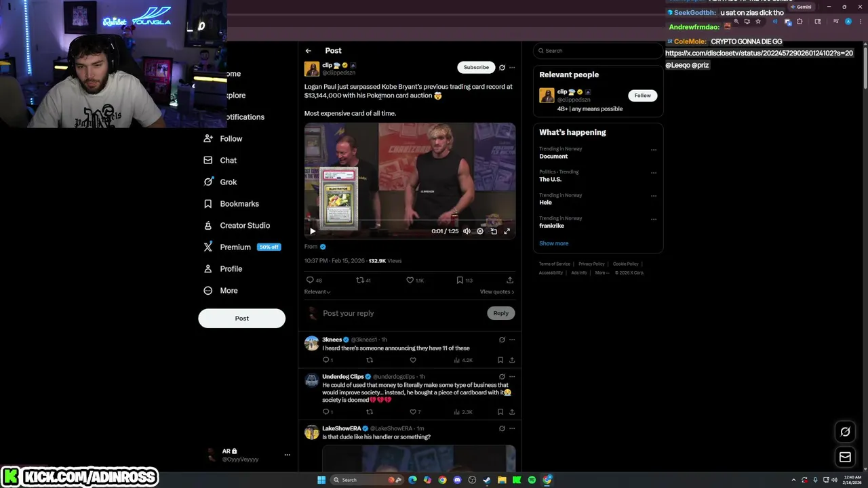Open the main post's three-dot menu

point(512,67)
